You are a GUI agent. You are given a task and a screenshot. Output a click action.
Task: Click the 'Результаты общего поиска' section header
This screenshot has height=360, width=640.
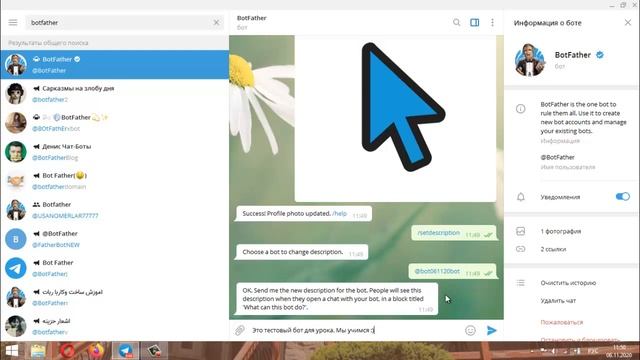pyautogui.click(x=48, y=43)
